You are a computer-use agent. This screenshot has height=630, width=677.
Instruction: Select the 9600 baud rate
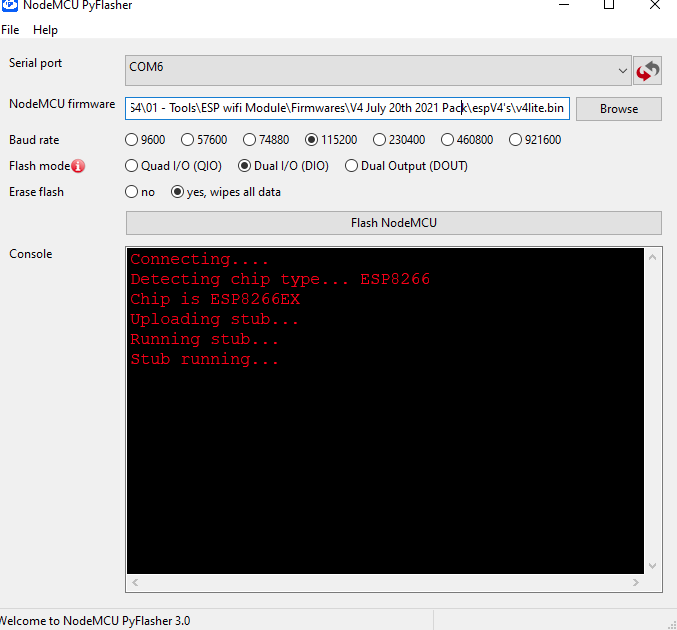click(x=146, y=140)
